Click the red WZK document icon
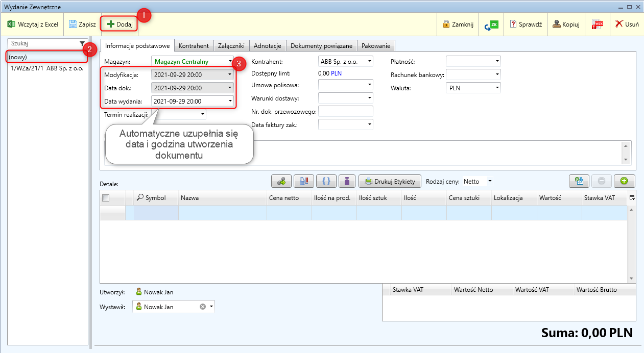644x353 pixels. pyautogui.click(x=598, y=24)
